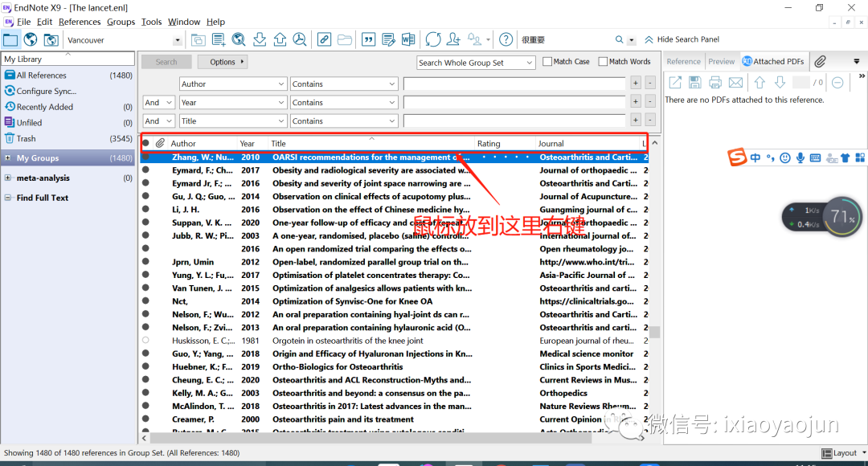
Task: Switch to the Attached PDFs tab
Action: coord(773,61)
